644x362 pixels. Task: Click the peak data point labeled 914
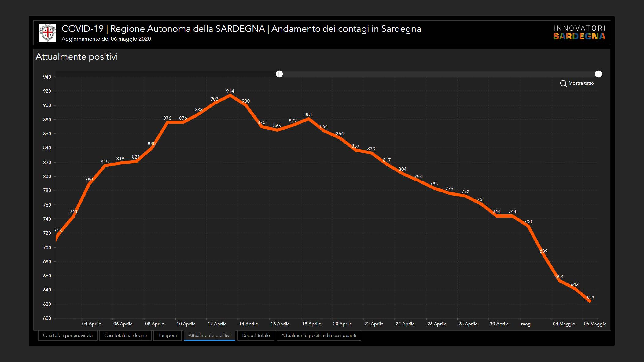[230, 95]
